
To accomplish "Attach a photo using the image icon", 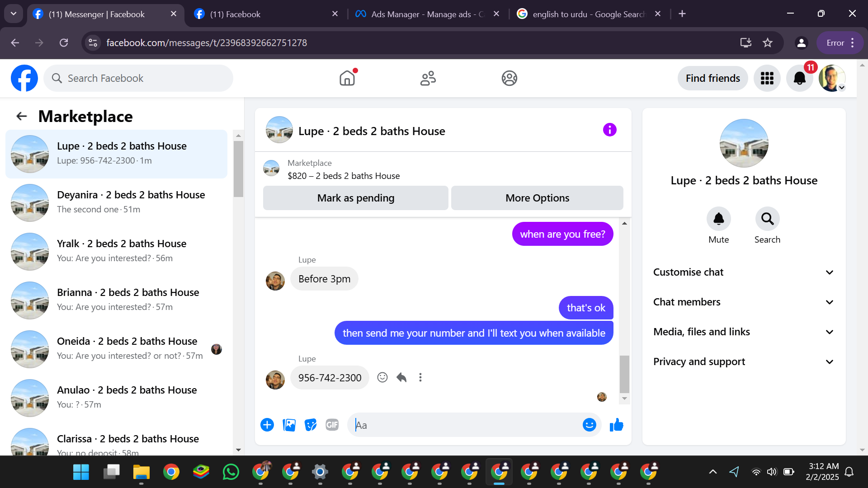I will (289, 425).
